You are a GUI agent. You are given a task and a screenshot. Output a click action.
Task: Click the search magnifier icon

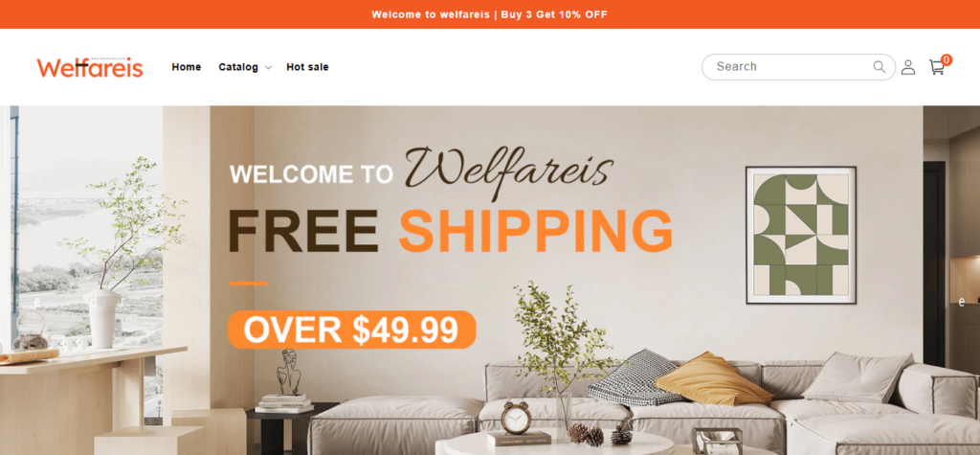879,66
